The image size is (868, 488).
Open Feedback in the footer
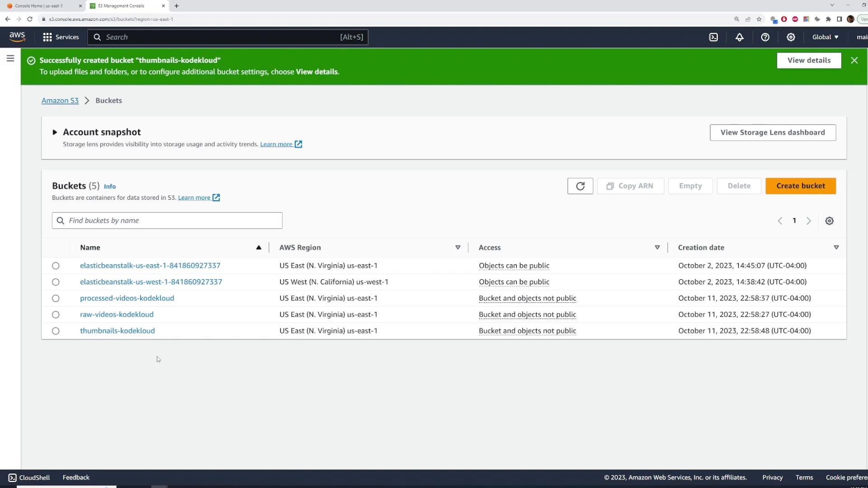pos(76,477)
